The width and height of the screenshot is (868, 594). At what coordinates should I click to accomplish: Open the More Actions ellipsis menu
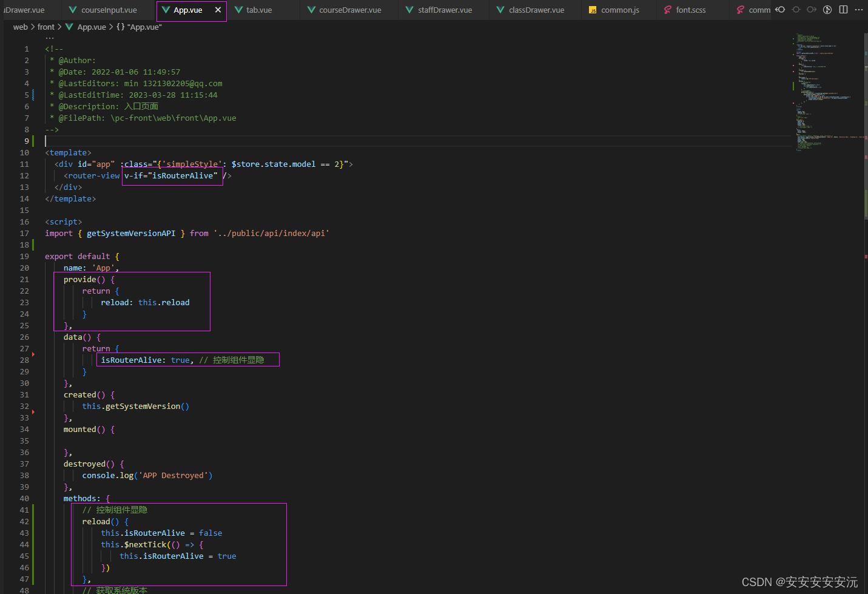(858, 10)
